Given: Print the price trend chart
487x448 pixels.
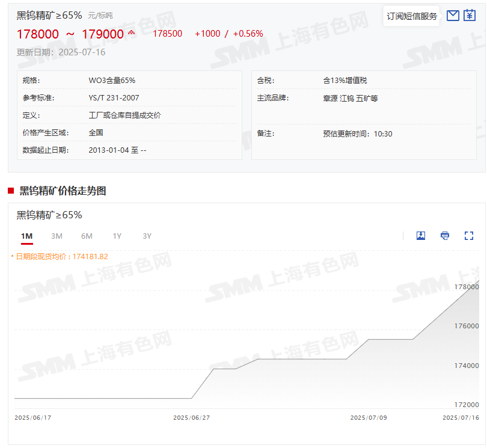Looking at the screenshot, I should pos(445,236).
